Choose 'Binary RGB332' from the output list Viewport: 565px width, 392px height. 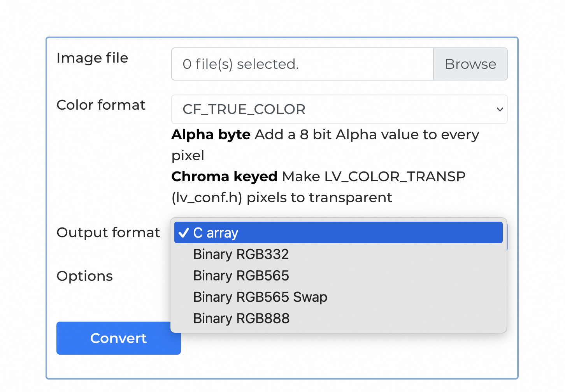coord(241,254)
